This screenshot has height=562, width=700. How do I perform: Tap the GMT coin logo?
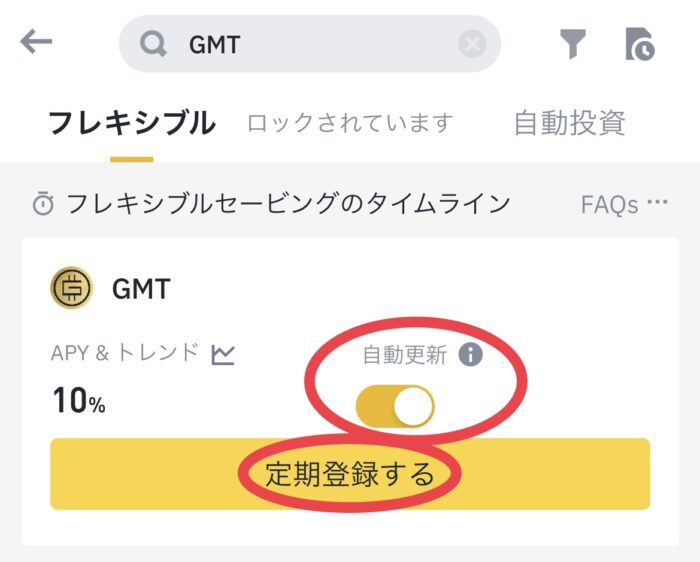(71, 288)
